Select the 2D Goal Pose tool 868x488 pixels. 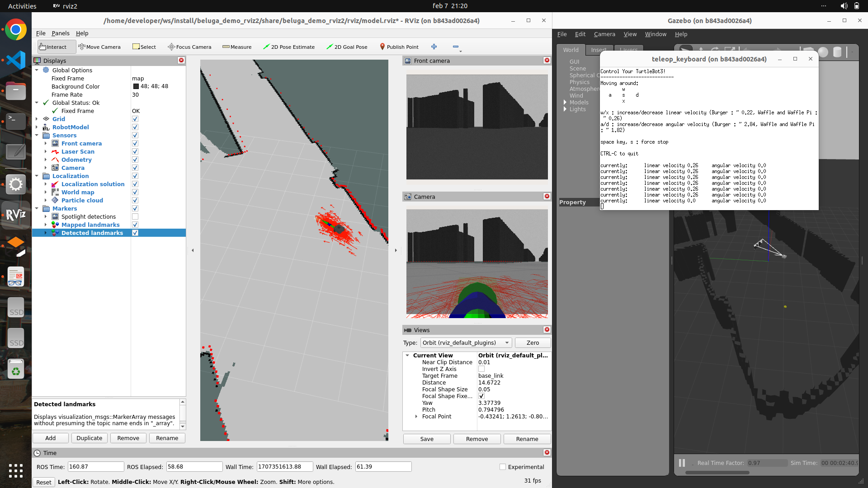pos(348,47)
